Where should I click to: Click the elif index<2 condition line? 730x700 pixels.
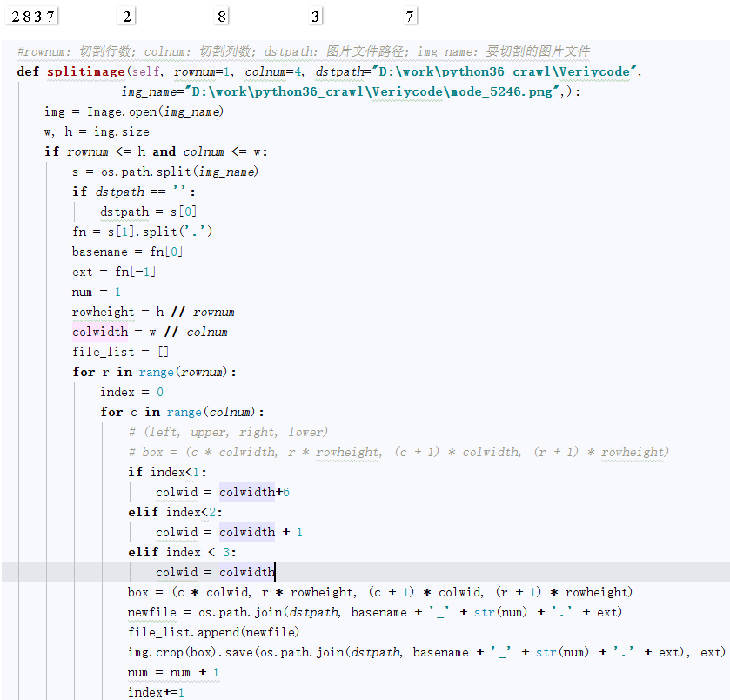point(174,511)
